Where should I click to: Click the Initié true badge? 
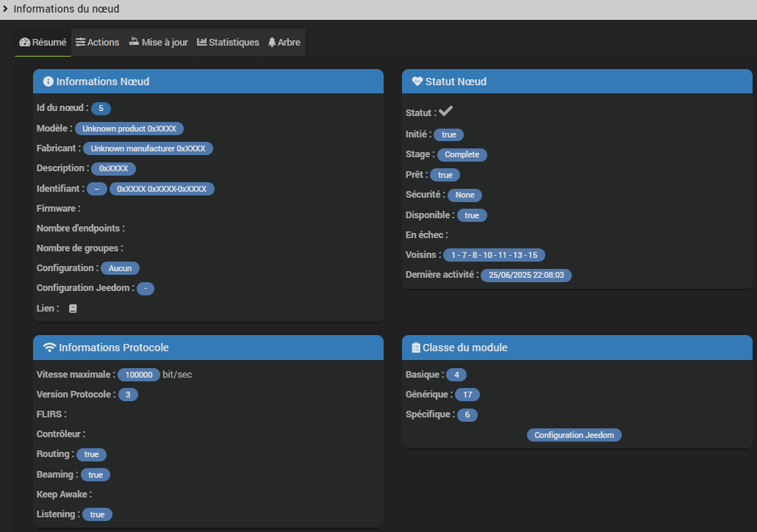[448, 134]
